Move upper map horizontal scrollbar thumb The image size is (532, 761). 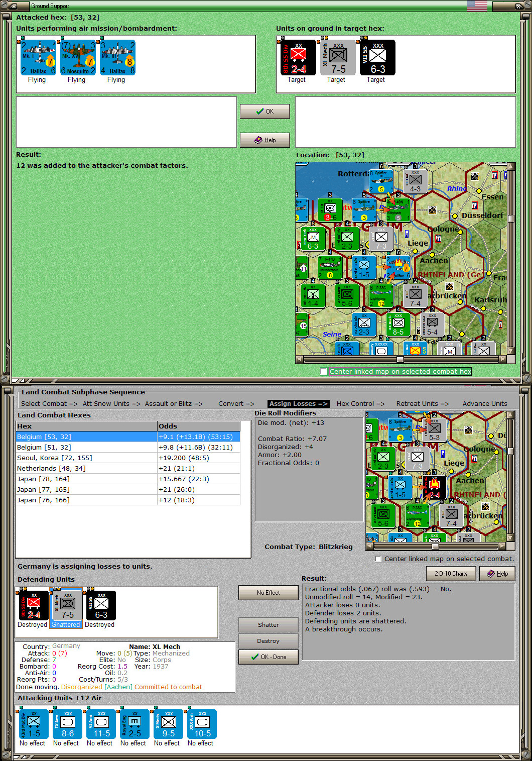pos(400,359)
